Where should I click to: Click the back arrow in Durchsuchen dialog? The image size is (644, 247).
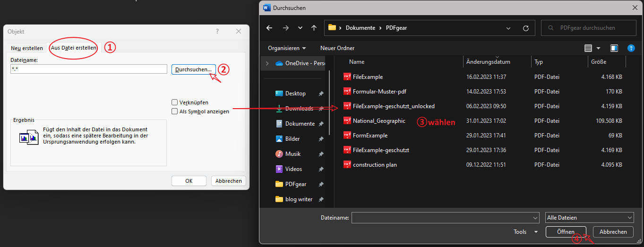tap(269, 28)
